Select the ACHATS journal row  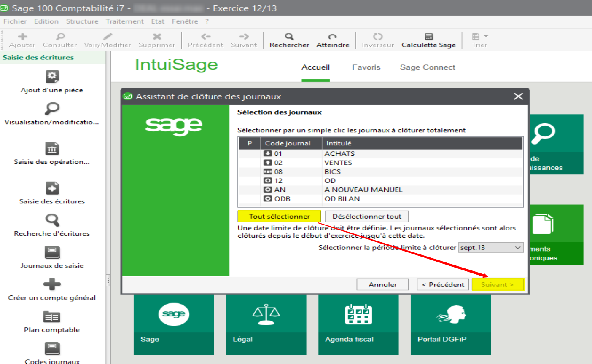[339, 154]
